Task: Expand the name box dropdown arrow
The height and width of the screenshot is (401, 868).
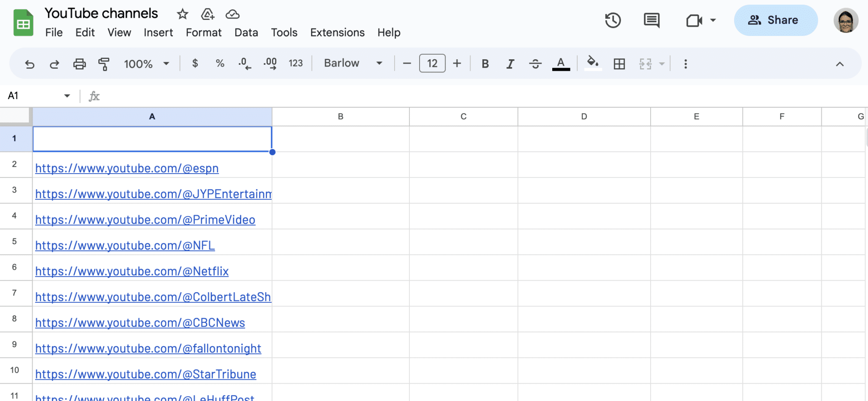Action: click(x=67, y=96)
